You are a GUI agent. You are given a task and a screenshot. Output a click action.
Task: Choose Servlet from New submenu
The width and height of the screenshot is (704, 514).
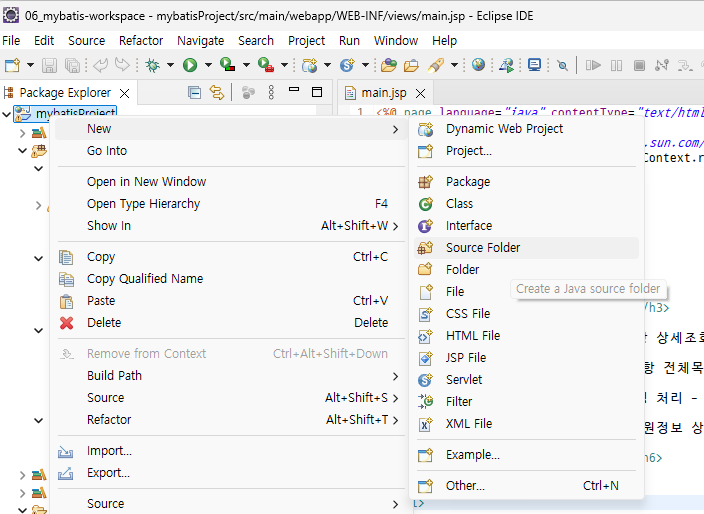tap(526, 380)
